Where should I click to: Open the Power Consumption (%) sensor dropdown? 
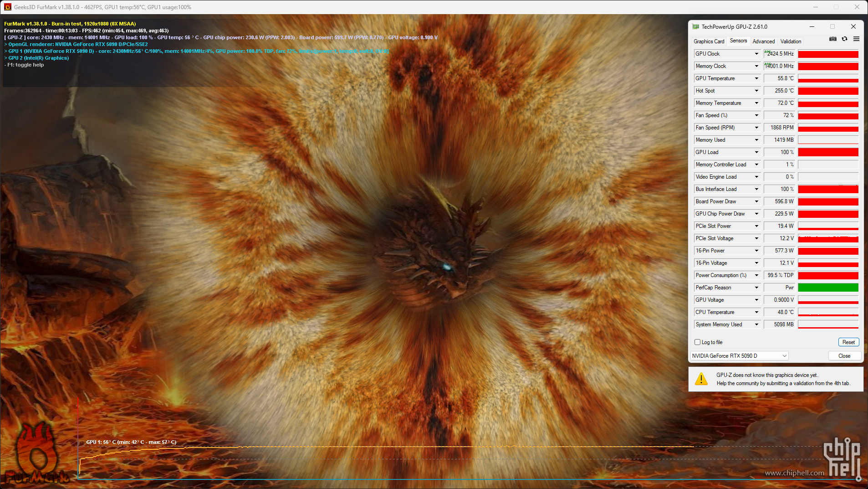pyautogui.click(x=756, y=275)
